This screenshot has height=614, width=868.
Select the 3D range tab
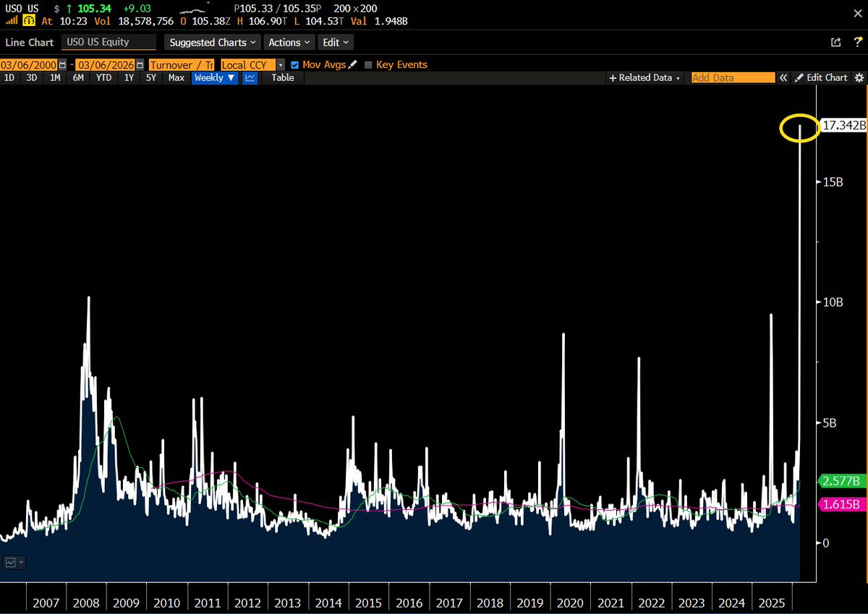31,77
